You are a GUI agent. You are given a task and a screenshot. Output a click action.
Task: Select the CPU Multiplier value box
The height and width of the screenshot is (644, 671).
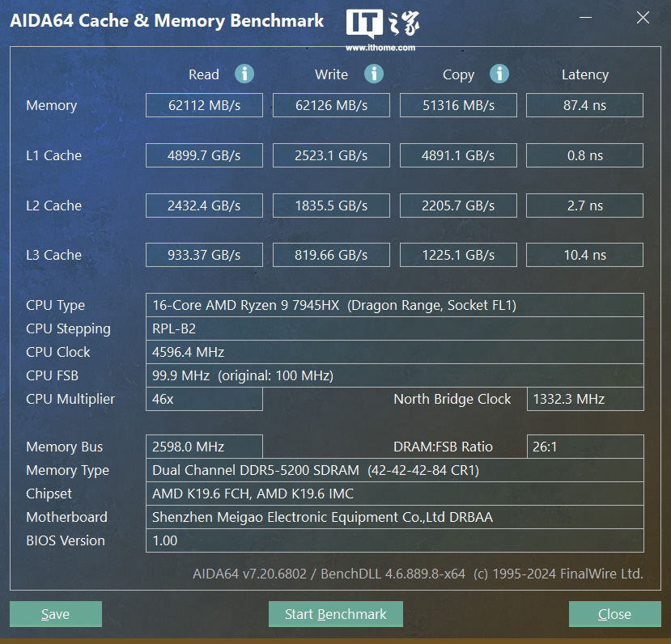point(204,399)
